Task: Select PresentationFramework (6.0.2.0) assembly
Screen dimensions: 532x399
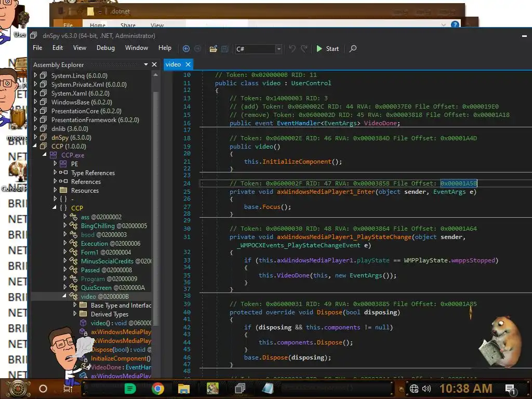Action: pos(95,120)
